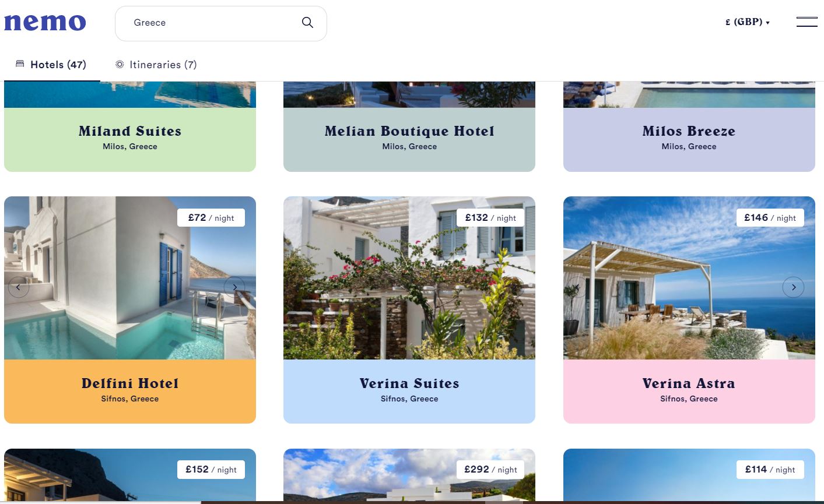Click the sun icon beside Itineraries
This screenshot has height=504, width=824.
120,64
